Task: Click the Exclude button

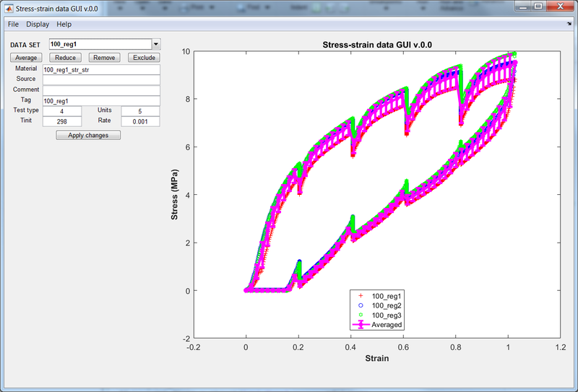Action: click(144, 58)
